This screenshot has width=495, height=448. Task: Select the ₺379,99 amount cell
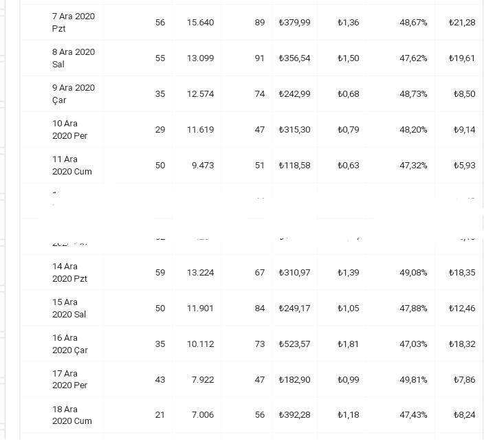click(x=294, y=23)
